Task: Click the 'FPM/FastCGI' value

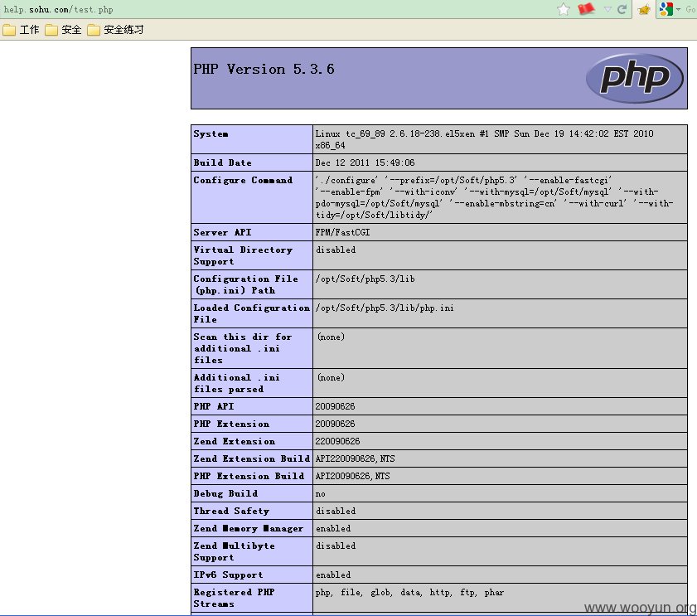Action: tap(342, 233)
